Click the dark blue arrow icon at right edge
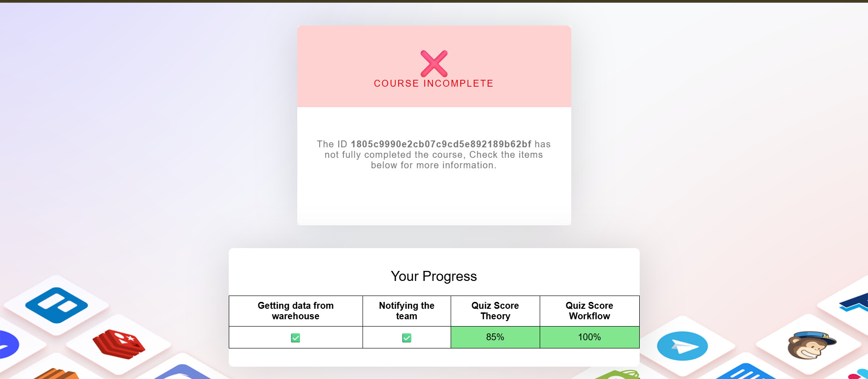This screenshot has height=379, width=868. point(855,302)
